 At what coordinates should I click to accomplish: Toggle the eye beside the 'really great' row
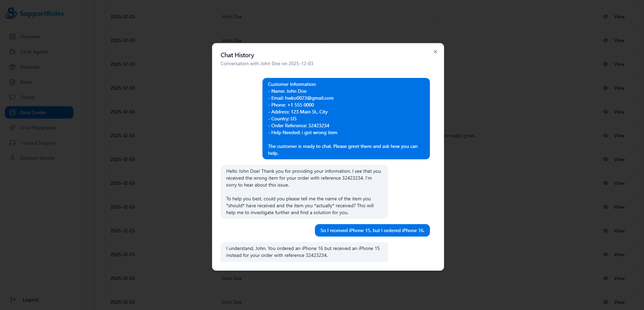(605, 136)
